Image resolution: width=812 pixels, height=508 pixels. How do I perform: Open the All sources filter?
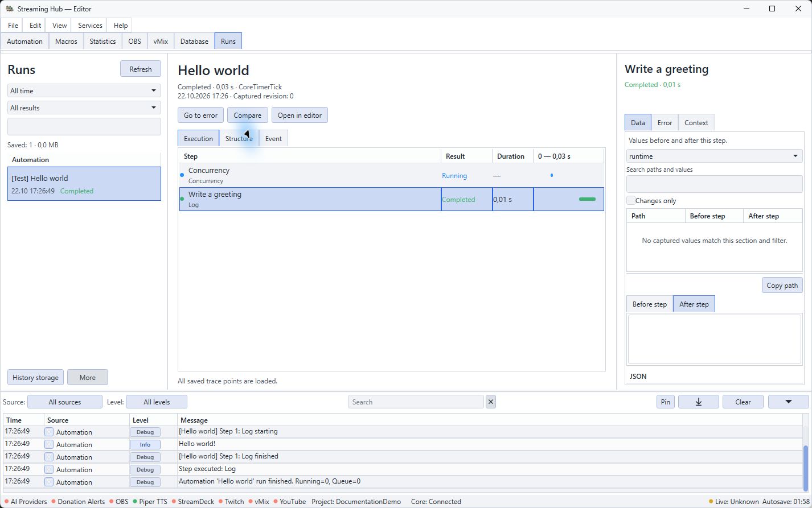click(x=65, y=402)
